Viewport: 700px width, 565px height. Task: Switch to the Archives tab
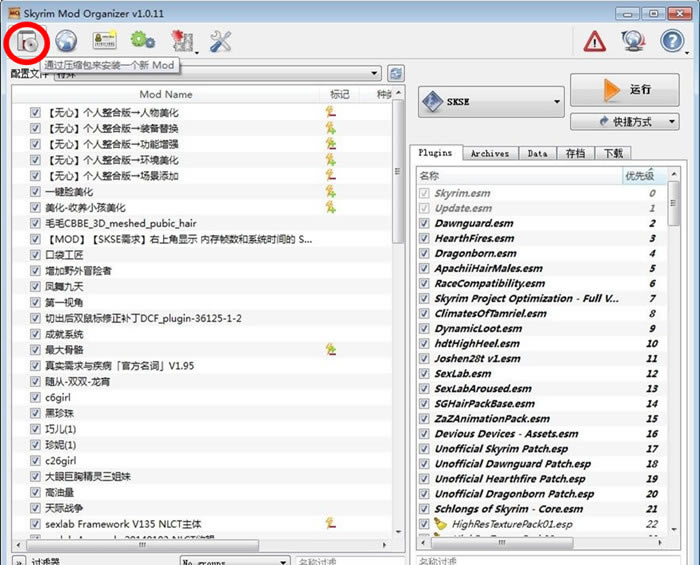489,153
